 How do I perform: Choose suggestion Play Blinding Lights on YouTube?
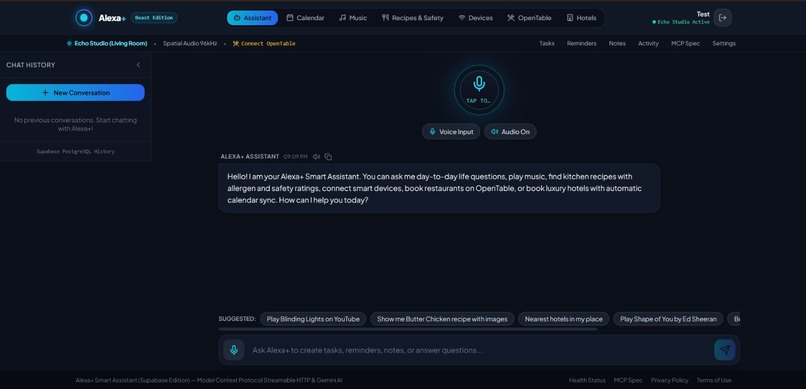pos(313,319)
